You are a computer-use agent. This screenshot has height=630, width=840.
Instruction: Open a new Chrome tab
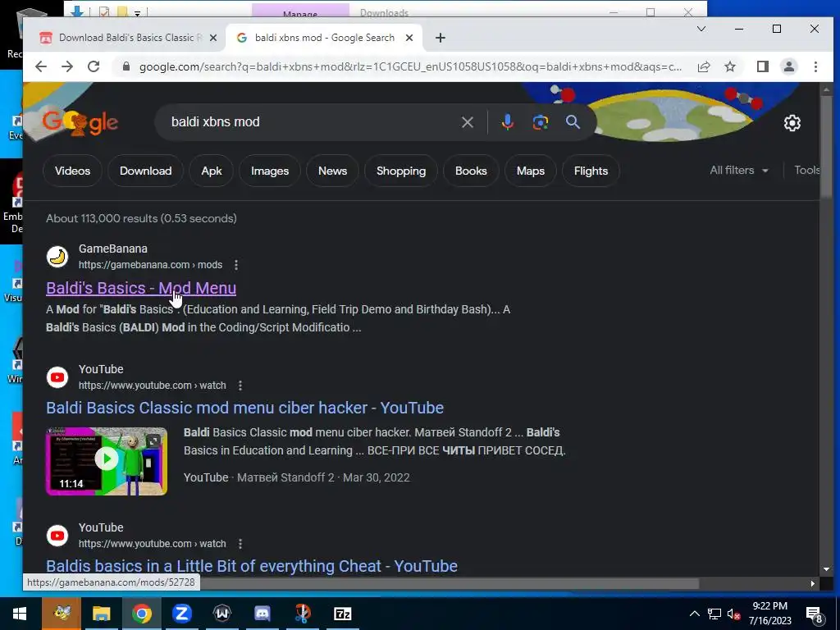coord(441,38)
